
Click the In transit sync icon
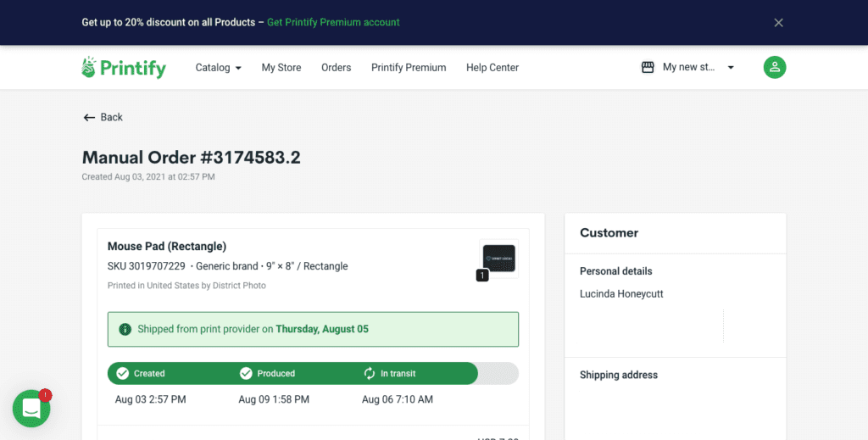click(370, 374)
